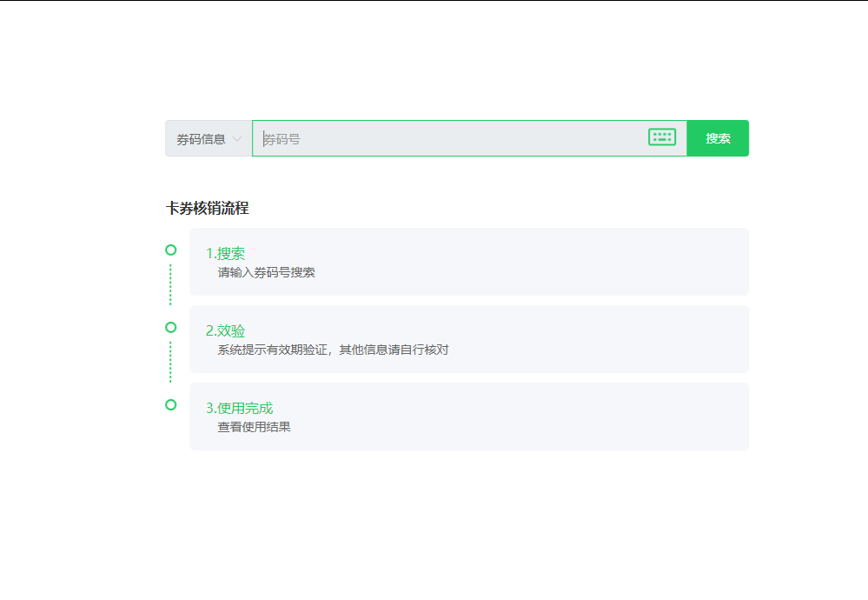Viewport: 868px width, 600px height.
Task: Click text 系统提示有效期验证，其他信息请自行核对
Action: point(334,350)
